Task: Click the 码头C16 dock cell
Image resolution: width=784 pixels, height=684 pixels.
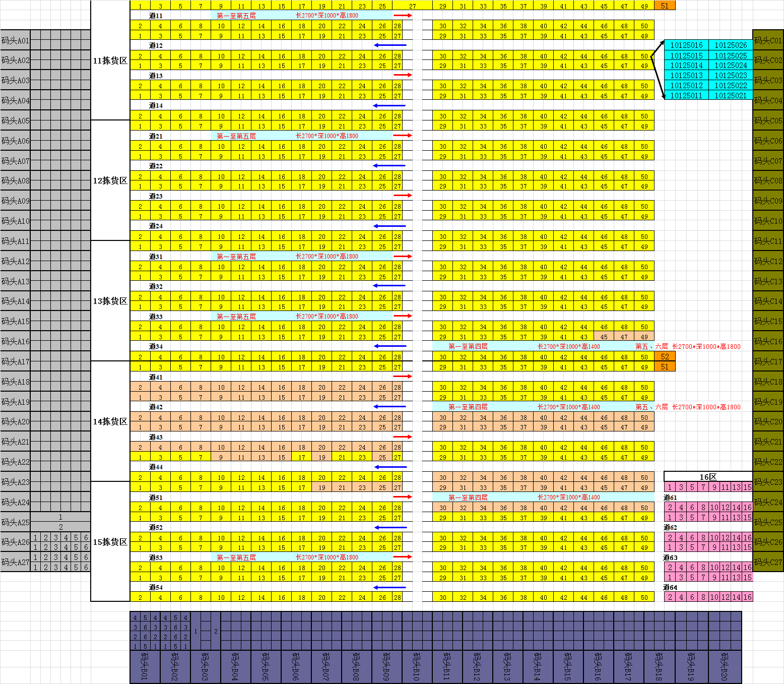Action: [768, 341]
